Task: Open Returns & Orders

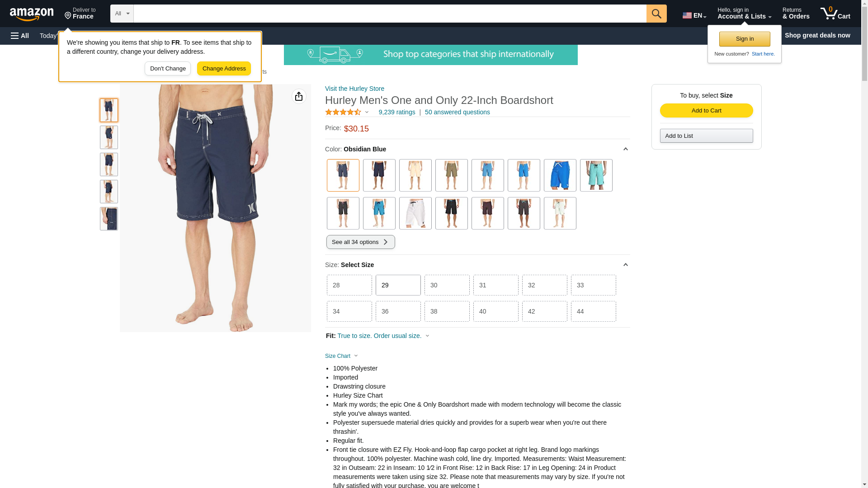Action: (796, 14)
